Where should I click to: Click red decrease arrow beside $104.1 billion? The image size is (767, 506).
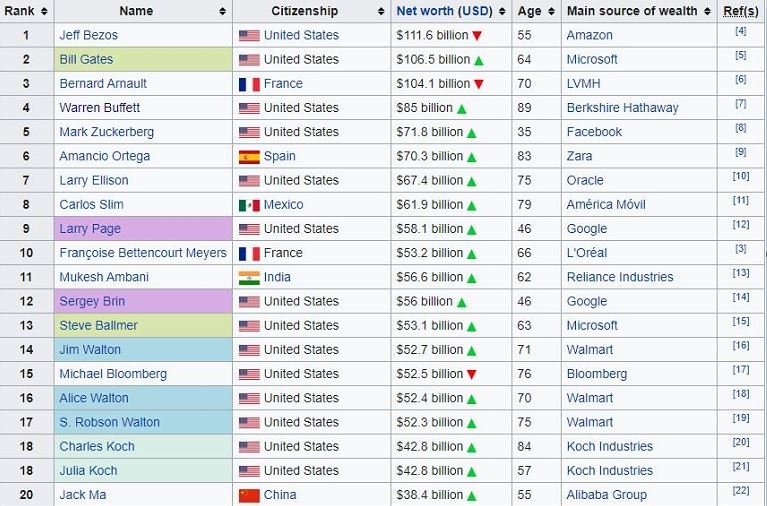tap(479, 84)
